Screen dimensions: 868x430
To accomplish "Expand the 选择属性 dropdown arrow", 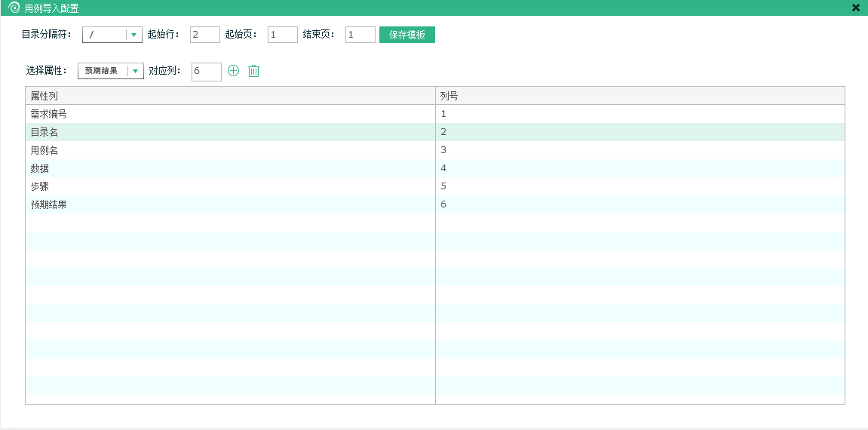I will (135, 71).
